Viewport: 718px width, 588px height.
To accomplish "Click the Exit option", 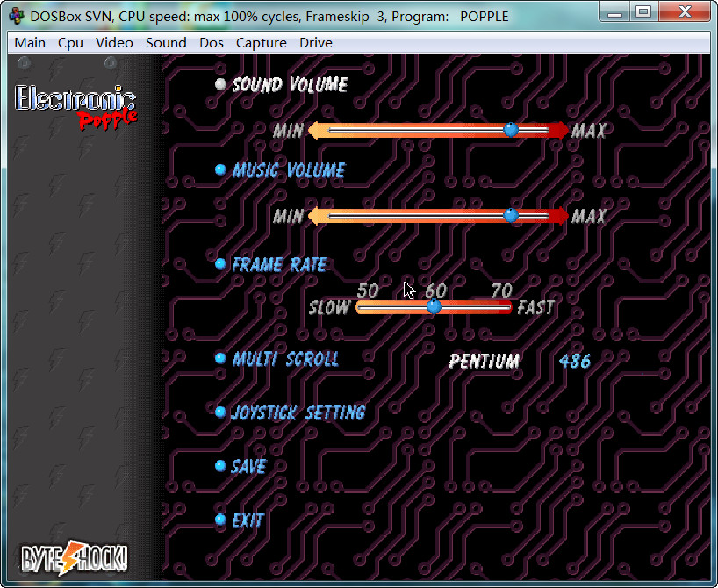I will 248,520.
